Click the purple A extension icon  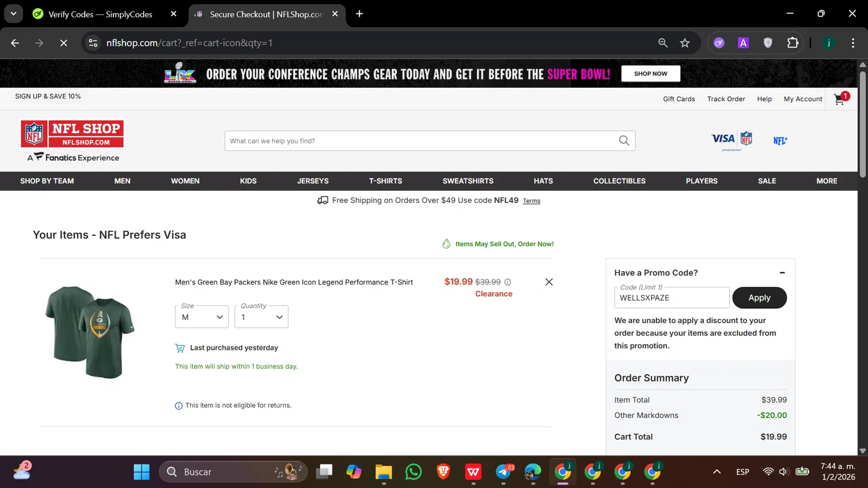point(744,43)
